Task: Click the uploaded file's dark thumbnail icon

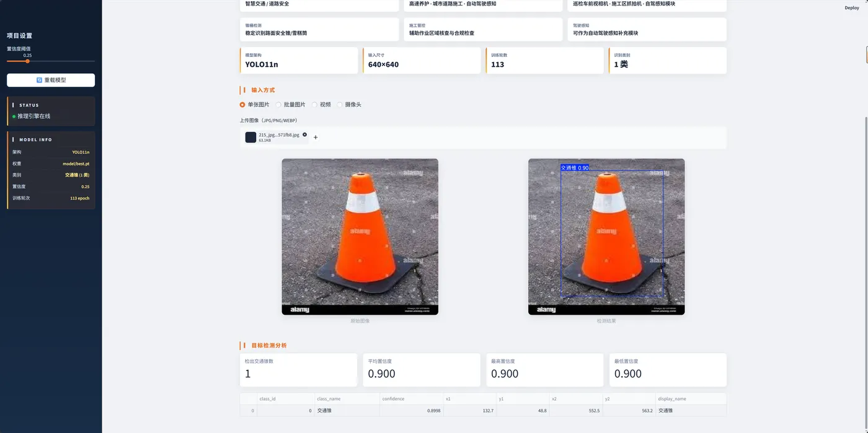Action: pos(250,138)
